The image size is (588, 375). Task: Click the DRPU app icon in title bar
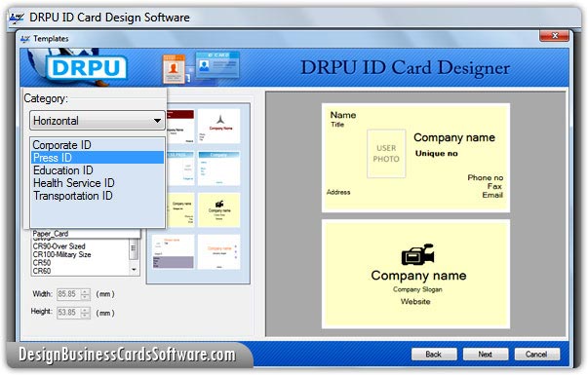point(17,18)
